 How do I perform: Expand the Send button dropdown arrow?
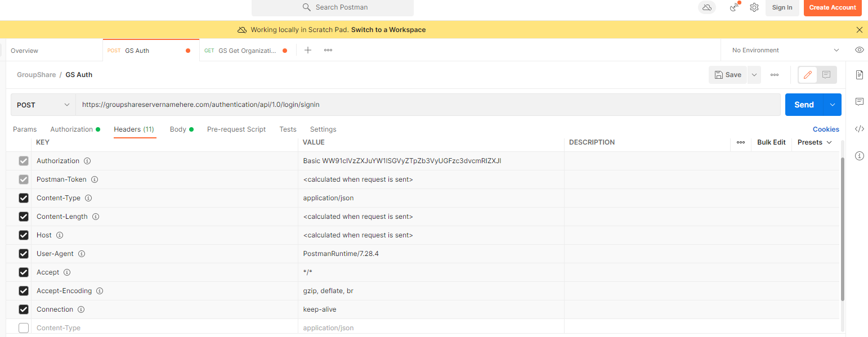click(x=832, y=105)
